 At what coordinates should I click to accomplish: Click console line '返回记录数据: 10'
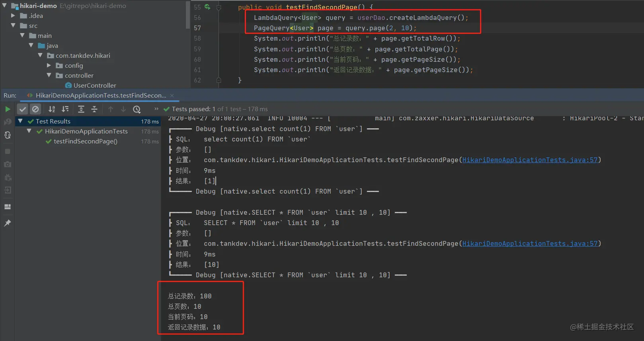point(194,327)
